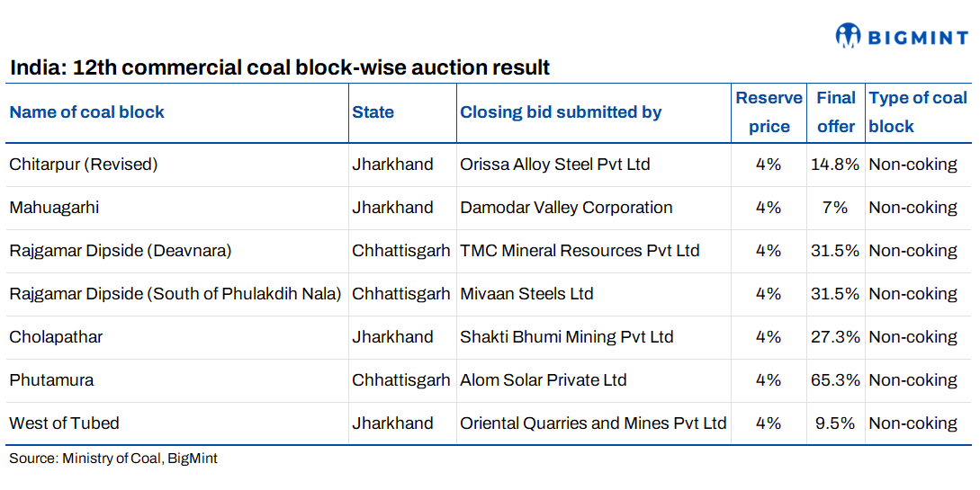Click the Source: Ministry of Coal footnote
Image resolution: width=980 pixels, height=490 pixels.
point(113,459)
